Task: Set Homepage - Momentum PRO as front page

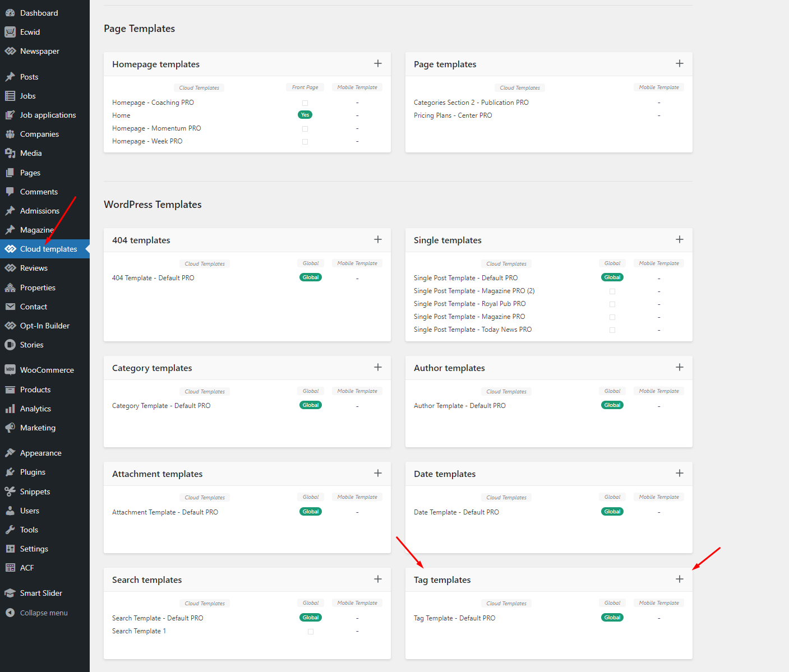Action: tap(305, 129)
